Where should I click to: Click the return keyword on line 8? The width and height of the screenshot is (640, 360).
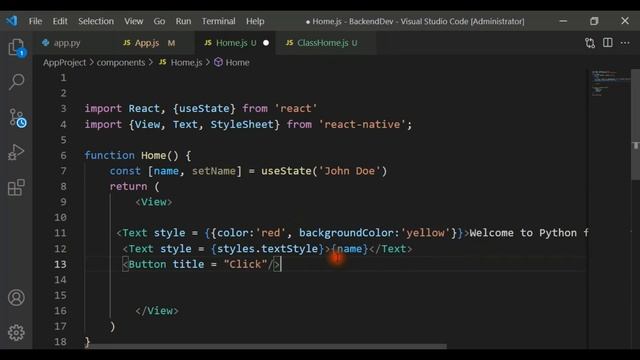(x=128, y=187)
